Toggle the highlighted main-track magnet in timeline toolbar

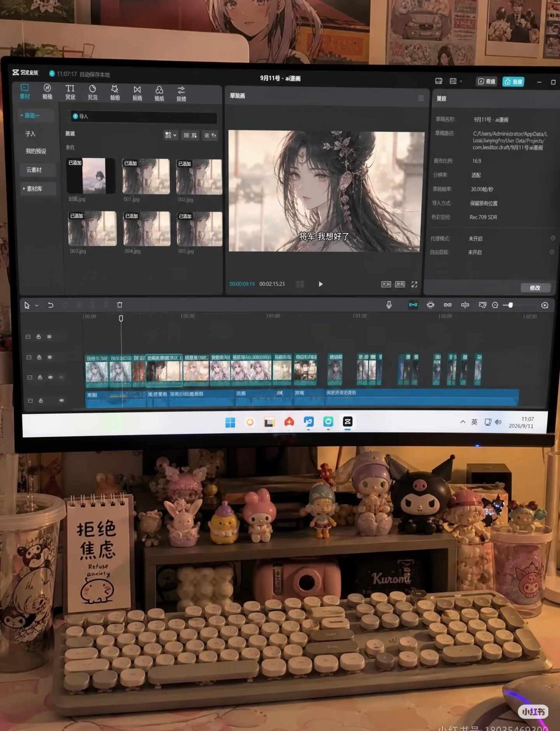(413, 304)
